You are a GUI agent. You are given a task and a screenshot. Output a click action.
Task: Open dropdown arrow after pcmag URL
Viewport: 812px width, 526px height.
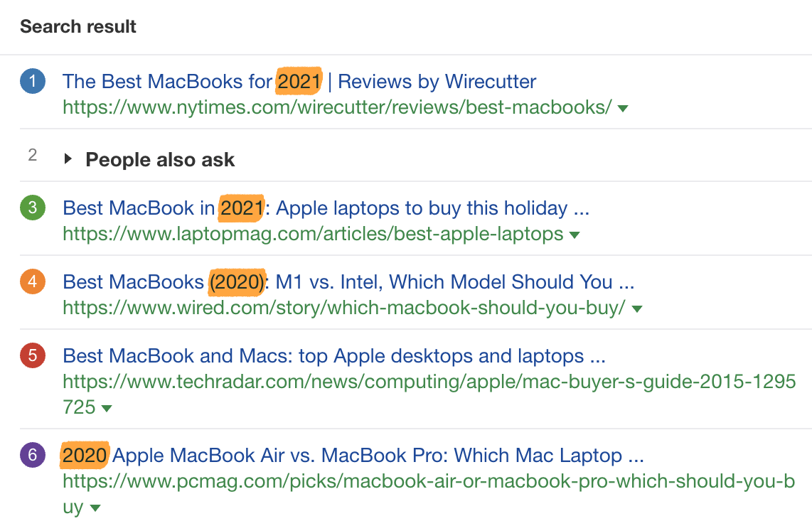click(95, 508)
